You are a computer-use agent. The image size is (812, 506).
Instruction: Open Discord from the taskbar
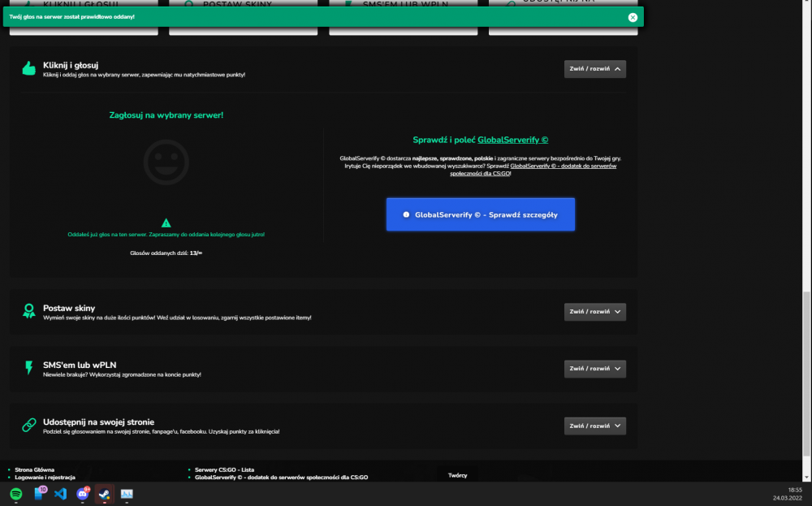pyautogui.click(x=83, y=494)
